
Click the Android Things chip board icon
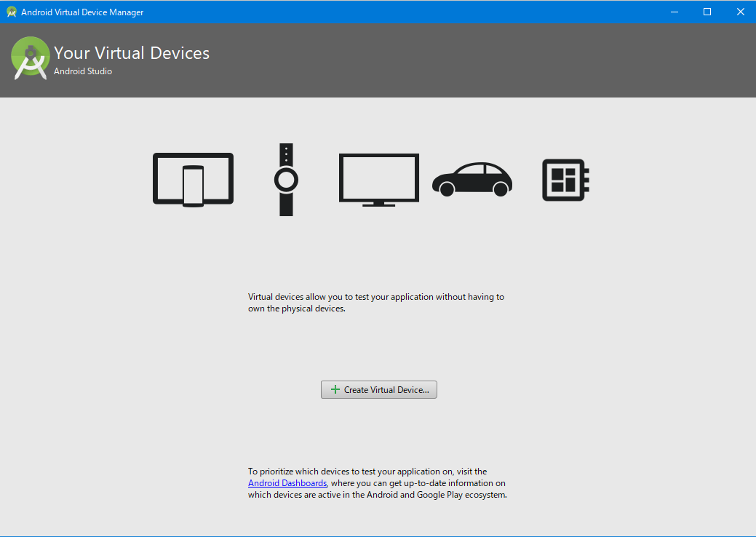point(565,180)
